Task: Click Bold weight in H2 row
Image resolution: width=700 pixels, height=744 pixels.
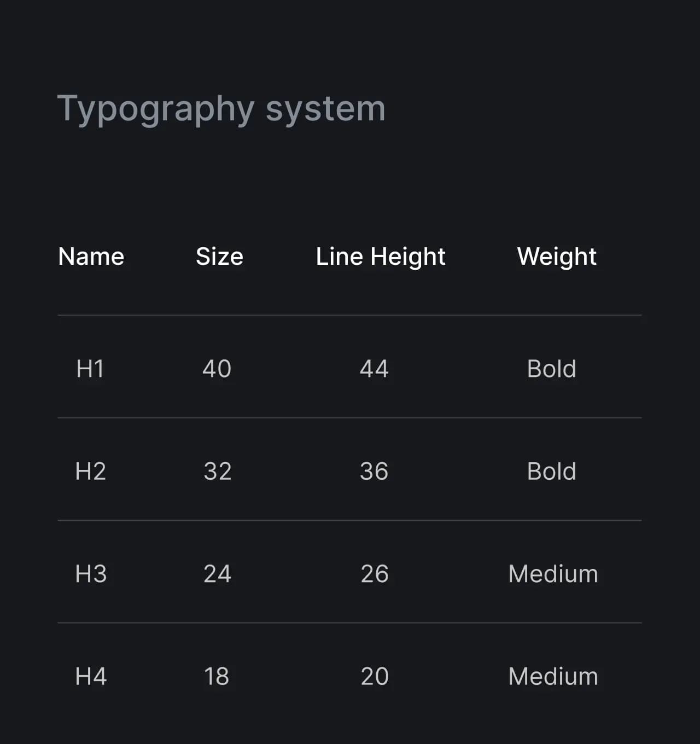Action: click(x=551, y=471)
